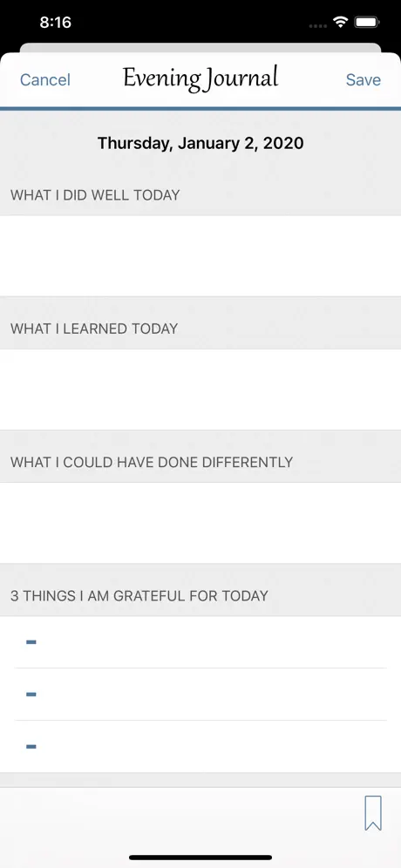The height and width of the screenshot is (868, 401).
Task: Focus the text area under What I Did Well Today
Action: [200, 255]
